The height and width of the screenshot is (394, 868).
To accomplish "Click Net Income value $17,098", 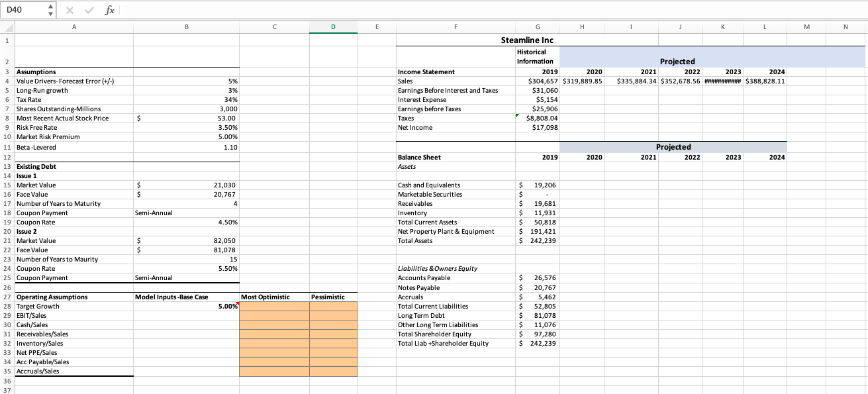I will coord(545,127).
